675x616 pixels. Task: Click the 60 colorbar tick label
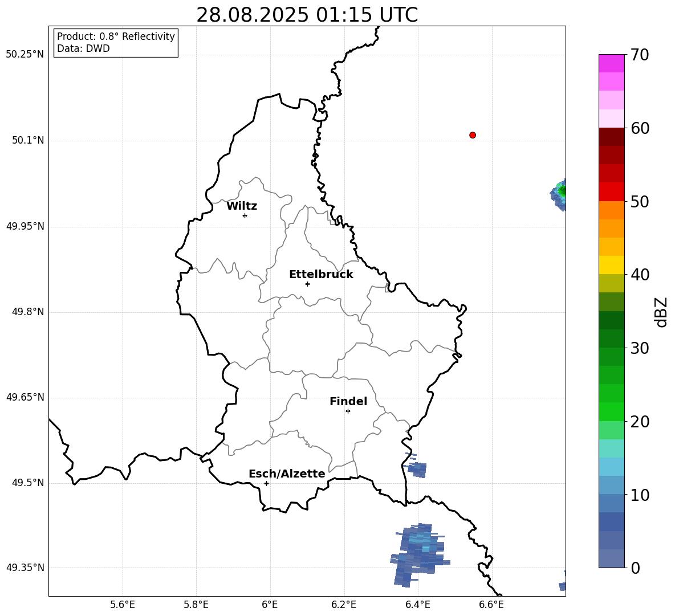click(x=640, y=128)
